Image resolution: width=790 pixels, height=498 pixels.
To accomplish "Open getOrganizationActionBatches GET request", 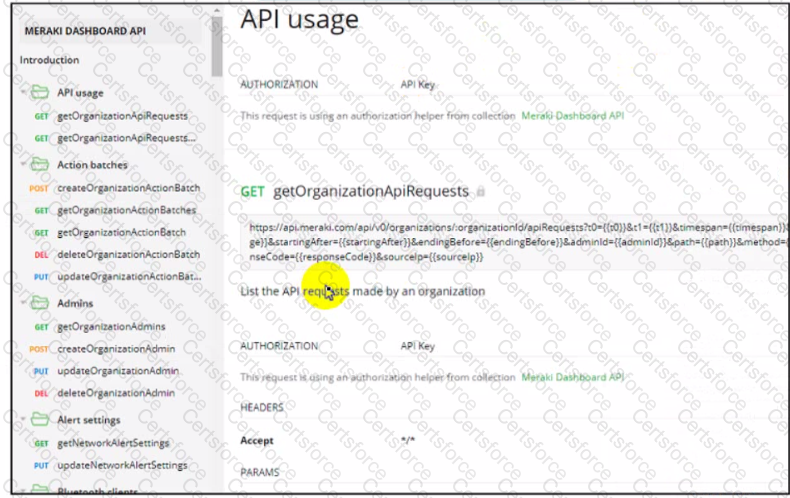I will click(x=126, y=210).
